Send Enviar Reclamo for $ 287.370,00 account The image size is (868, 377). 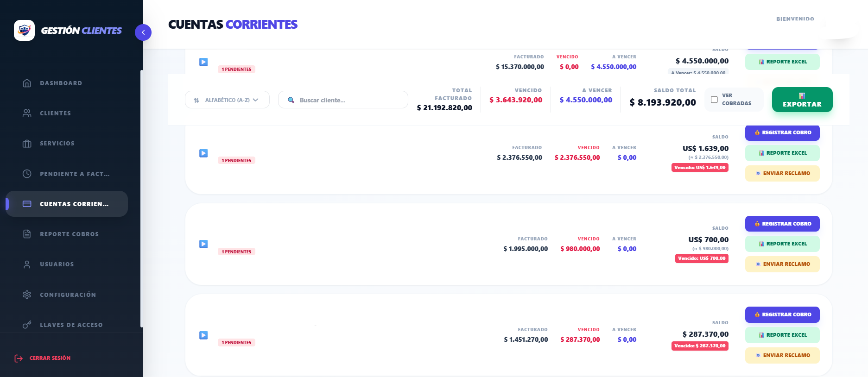(x=782, y=355)
